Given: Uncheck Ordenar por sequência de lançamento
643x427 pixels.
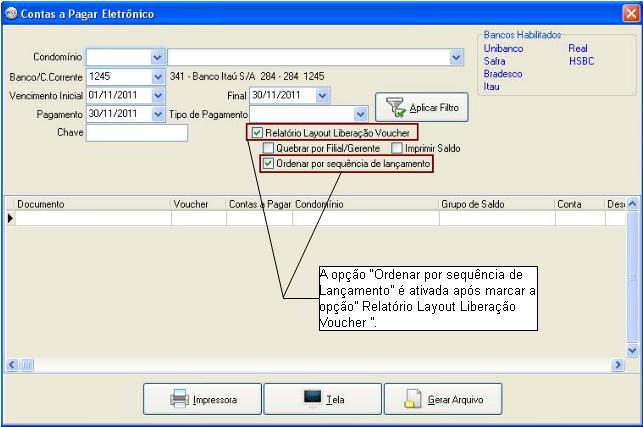Looking at the screenshot, I should (268, 163).
